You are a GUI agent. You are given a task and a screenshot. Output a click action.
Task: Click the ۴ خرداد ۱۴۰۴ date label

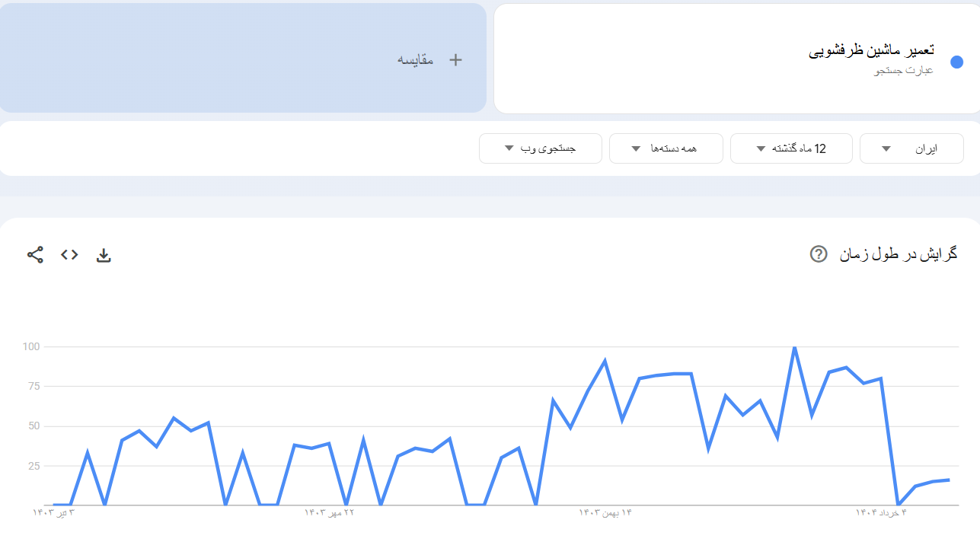[882, 513]
